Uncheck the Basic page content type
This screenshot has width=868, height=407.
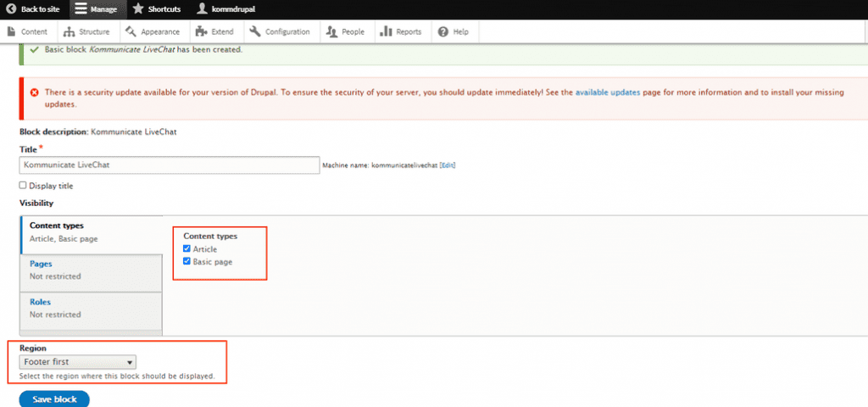(x=186, y=261)
